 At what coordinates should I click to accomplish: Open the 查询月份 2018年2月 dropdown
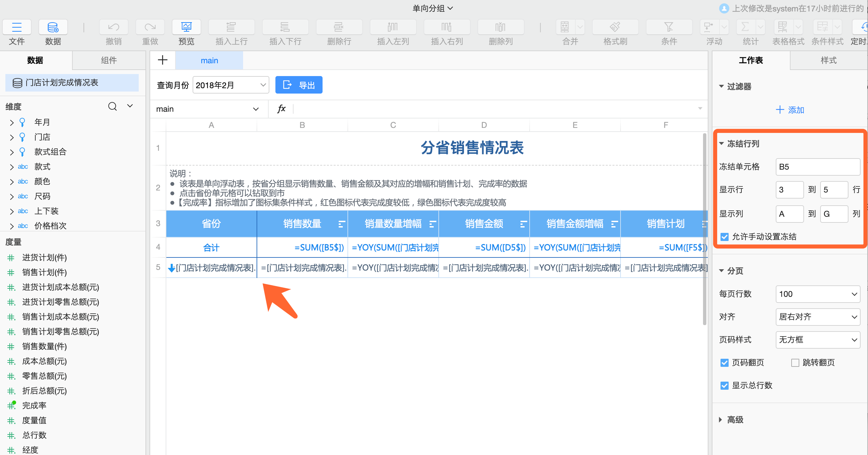pyautogui.click(x=231, y=85)
